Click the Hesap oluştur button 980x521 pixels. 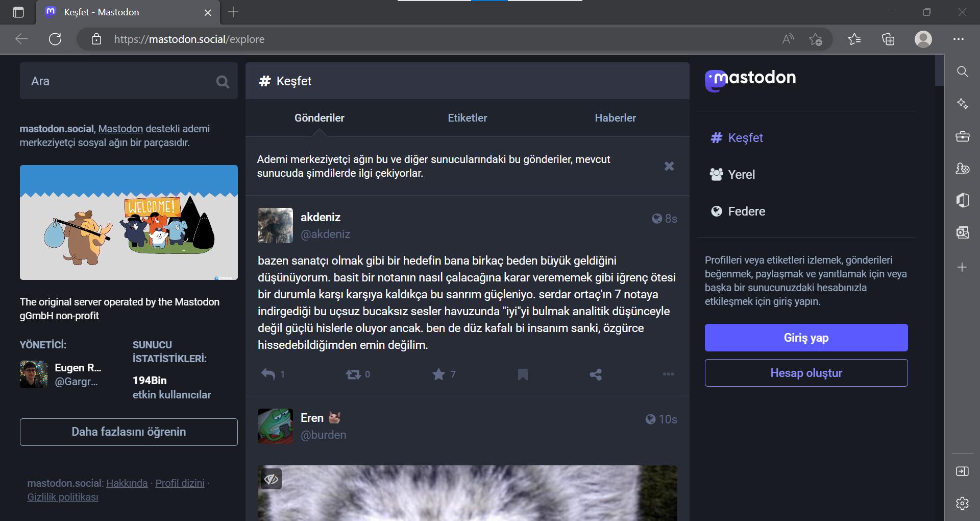coord(806,373)
